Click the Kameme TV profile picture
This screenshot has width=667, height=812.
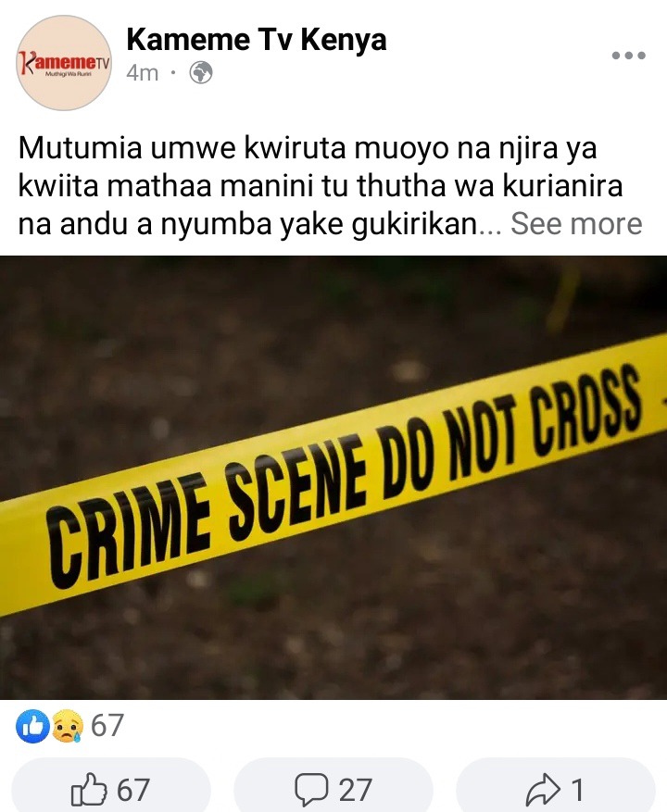click(x=64, y=63)
